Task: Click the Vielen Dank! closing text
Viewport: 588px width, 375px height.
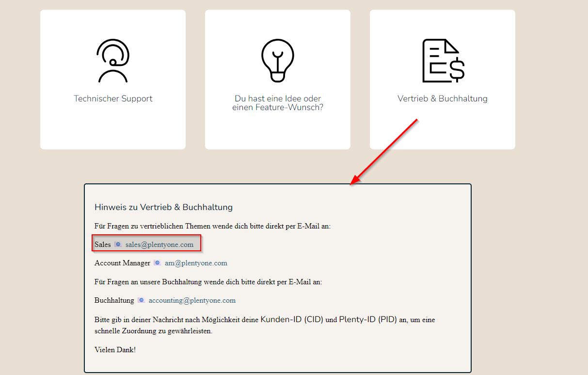Action: pos(115,349)
